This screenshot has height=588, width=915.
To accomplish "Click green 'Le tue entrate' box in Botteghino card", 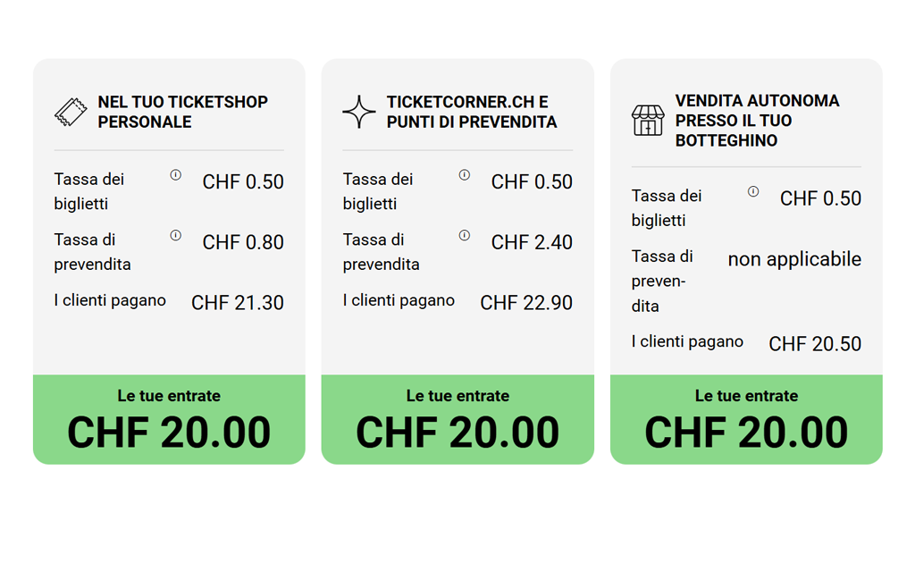I will coord(746,419).
